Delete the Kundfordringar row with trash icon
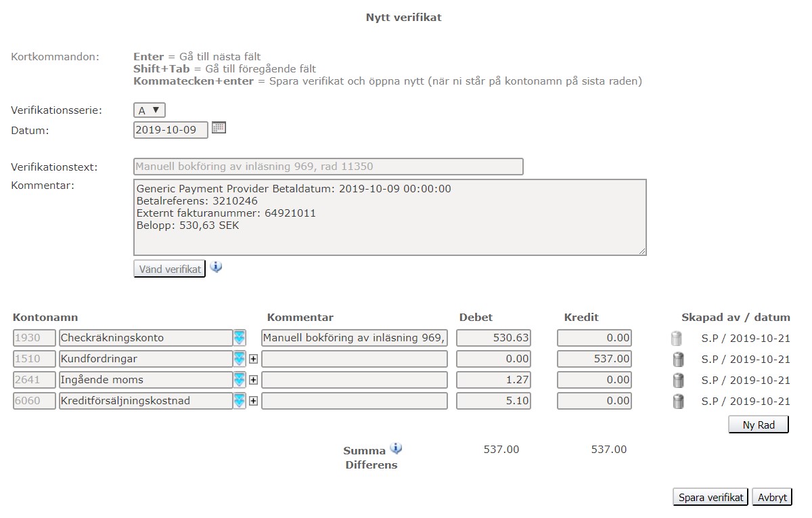 [677, 360]
